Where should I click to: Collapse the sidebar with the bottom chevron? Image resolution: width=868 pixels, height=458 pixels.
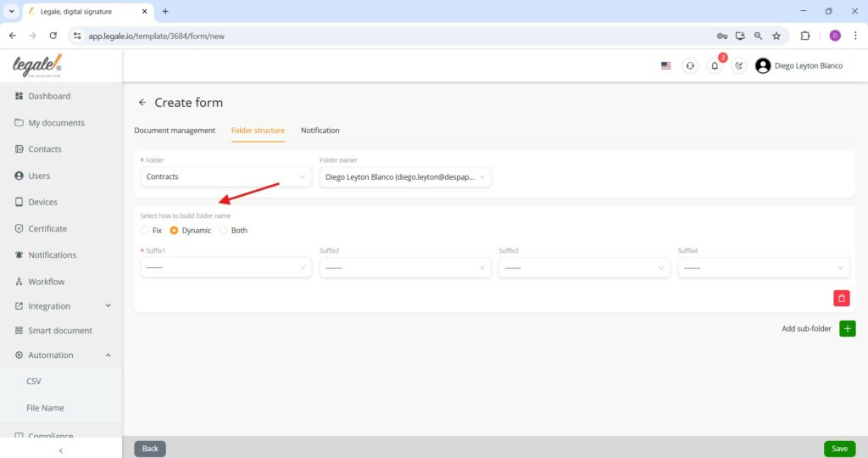click(x=61, y=450)
